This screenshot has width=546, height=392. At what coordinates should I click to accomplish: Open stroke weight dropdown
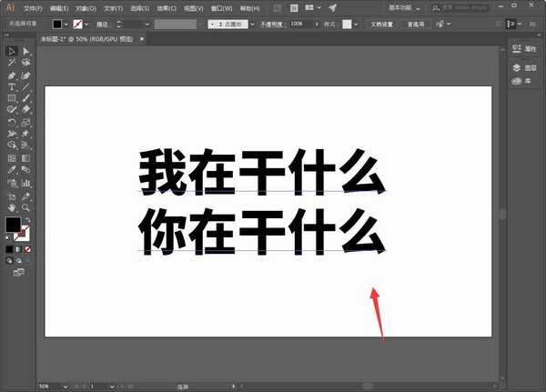147,24
